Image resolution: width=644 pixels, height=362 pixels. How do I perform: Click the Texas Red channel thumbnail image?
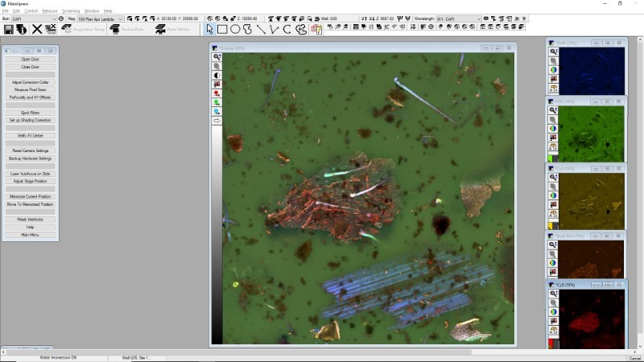(x=591, y=259)
